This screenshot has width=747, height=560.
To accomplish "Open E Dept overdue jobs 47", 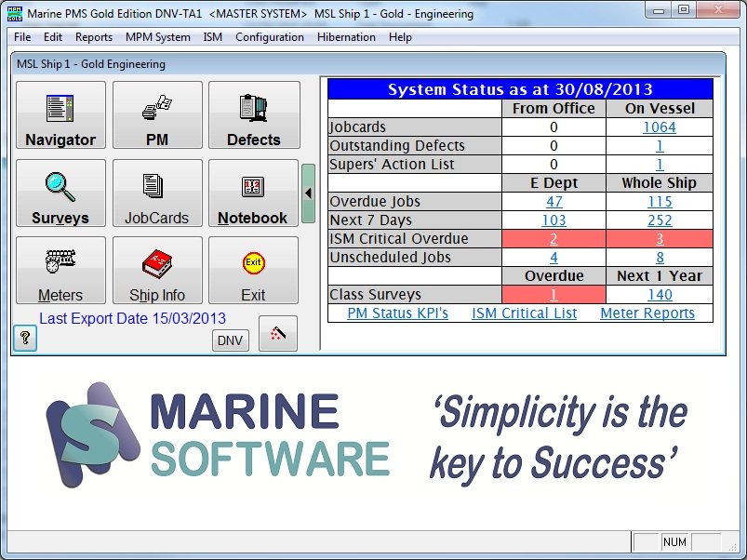I will click(554, 202).
